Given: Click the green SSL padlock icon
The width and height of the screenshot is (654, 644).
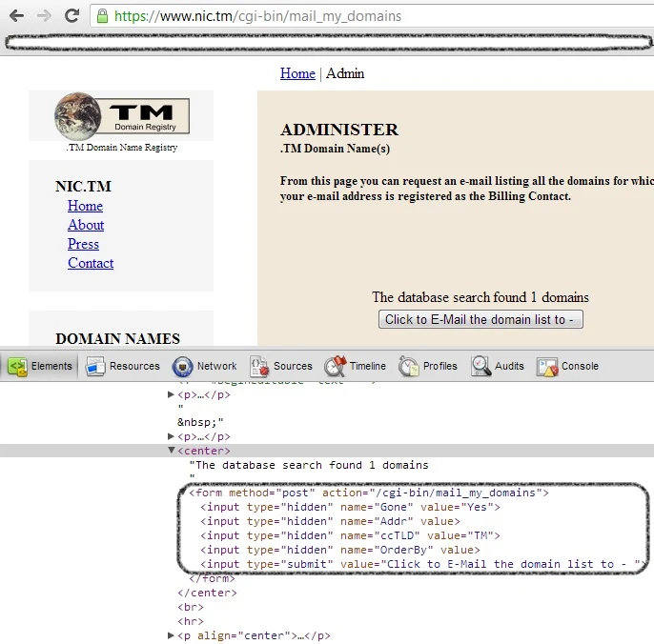Looking at the screenshot, I should [x=102, y=16].
